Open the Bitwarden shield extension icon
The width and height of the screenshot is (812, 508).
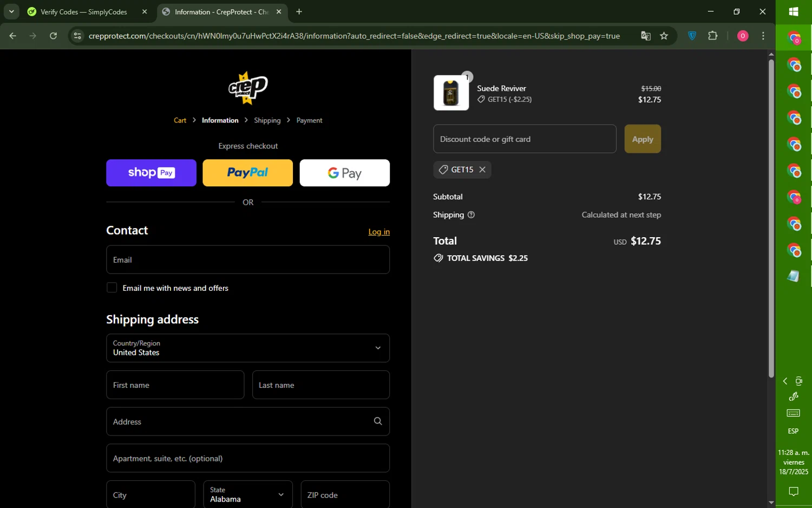point(692,36)
